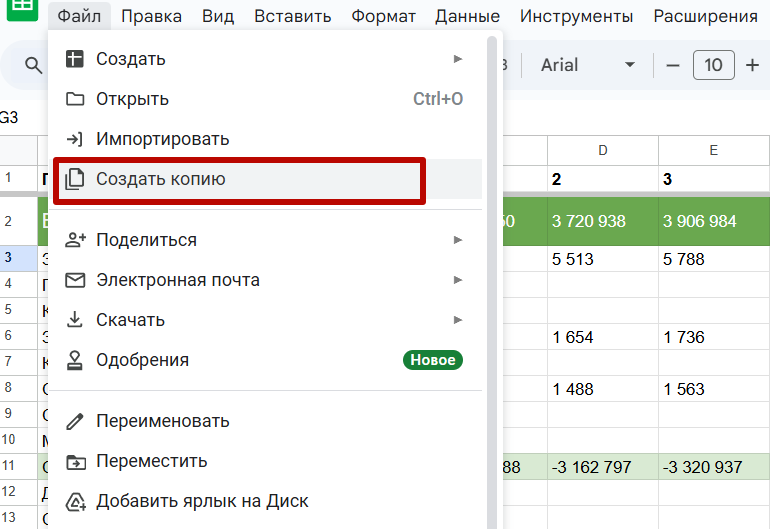This screenshot has width=770, height=529.
Task: Click the Approvals stamp icon
Action: click(75, 360)
